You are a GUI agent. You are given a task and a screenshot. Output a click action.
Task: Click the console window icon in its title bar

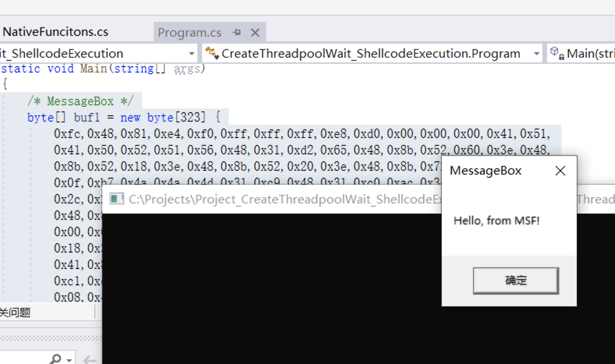[x=116, y=199]
